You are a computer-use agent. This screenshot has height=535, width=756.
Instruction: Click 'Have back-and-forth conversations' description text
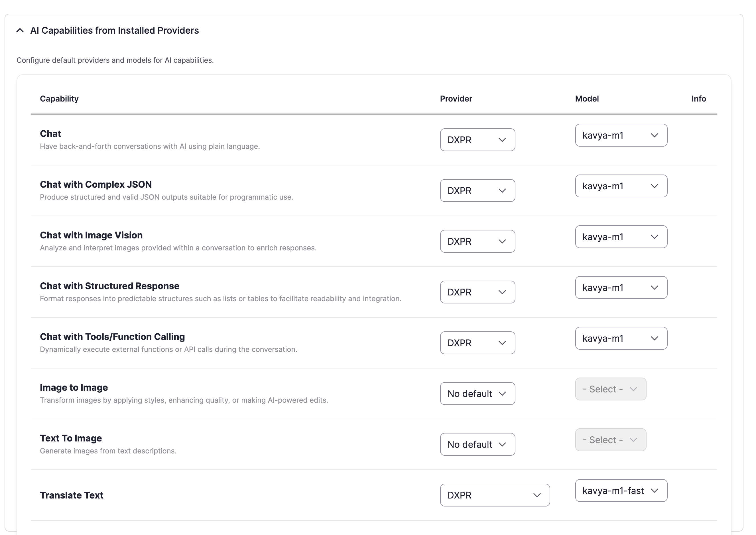click(150, 146)
